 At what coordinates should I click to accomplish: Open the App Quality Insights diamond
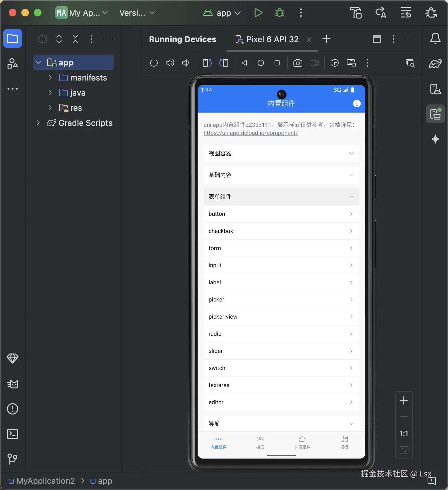pyautogui.click(x=13, y=359)
